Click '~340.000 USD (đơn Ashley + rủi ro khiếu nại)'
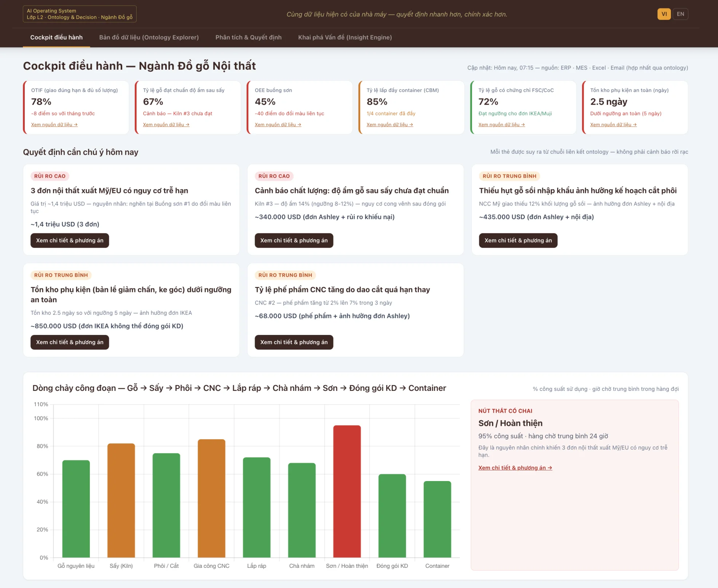The image size is (718, 588). tap(325, 217)
